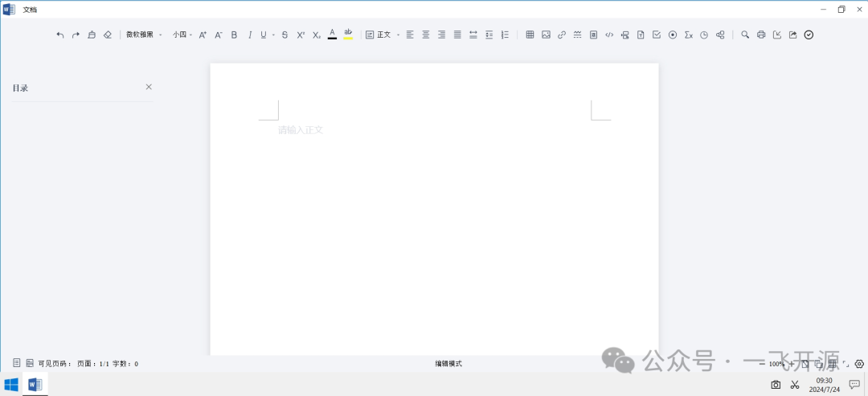Toggle strikethrough formatting
This screenshot has width=868, height=396.
tap(285, 35)
